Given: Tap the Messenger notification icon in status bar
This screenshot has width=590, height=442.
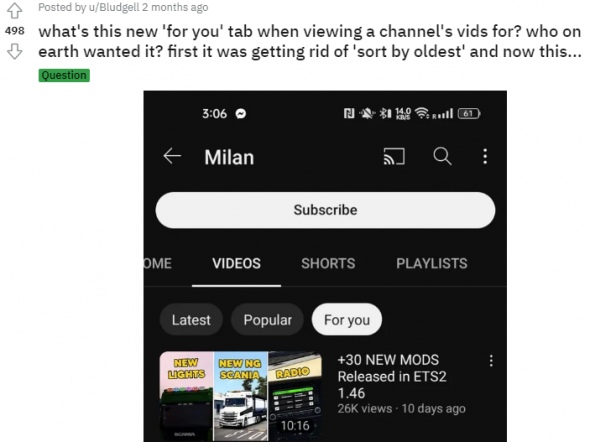Looking at the screenshot, I should coord(241,114).
